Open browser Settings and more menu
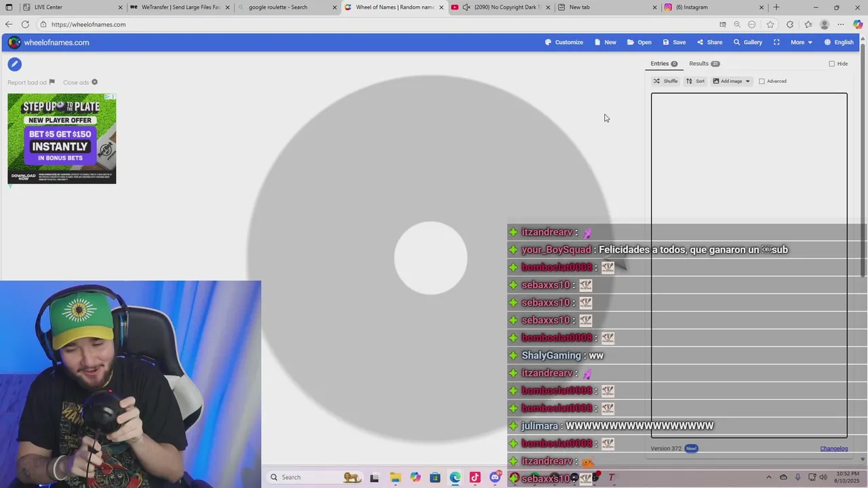The height and width of the screenshot is (488, 868). pyautogui.click(x=841, y=24)
